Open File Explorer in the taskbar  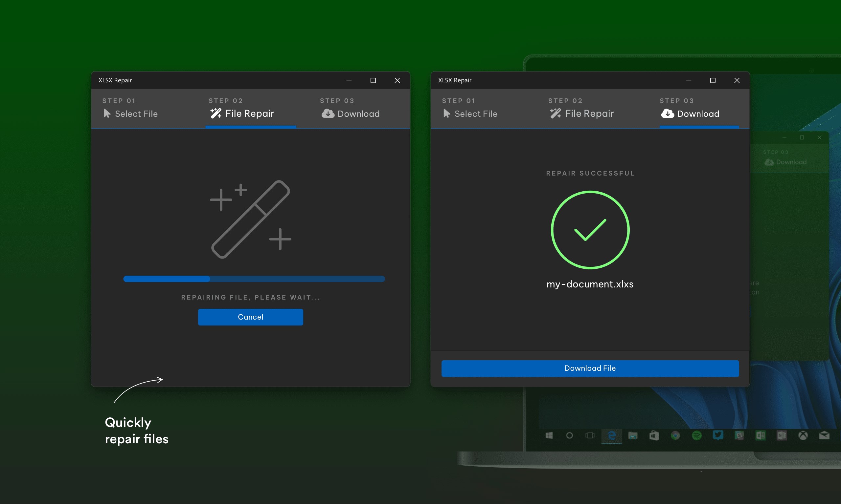pyautogui.click(x=633, y=435)
